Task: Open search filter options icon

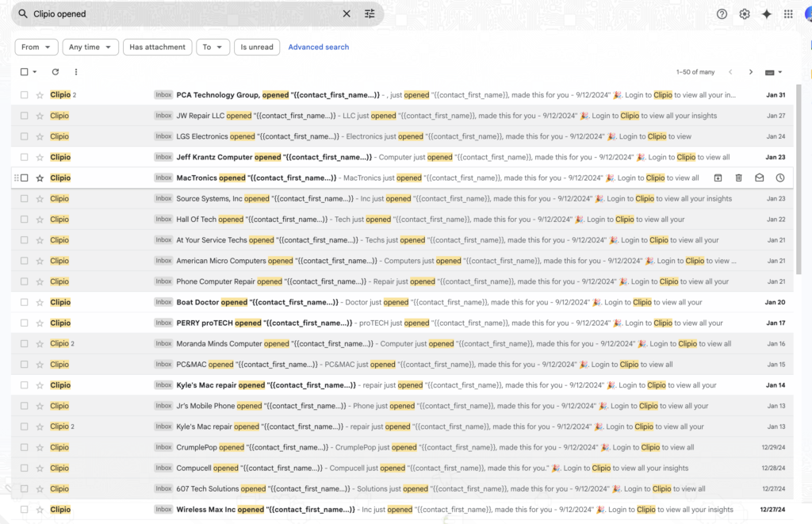Action: (x=370, y=13)
